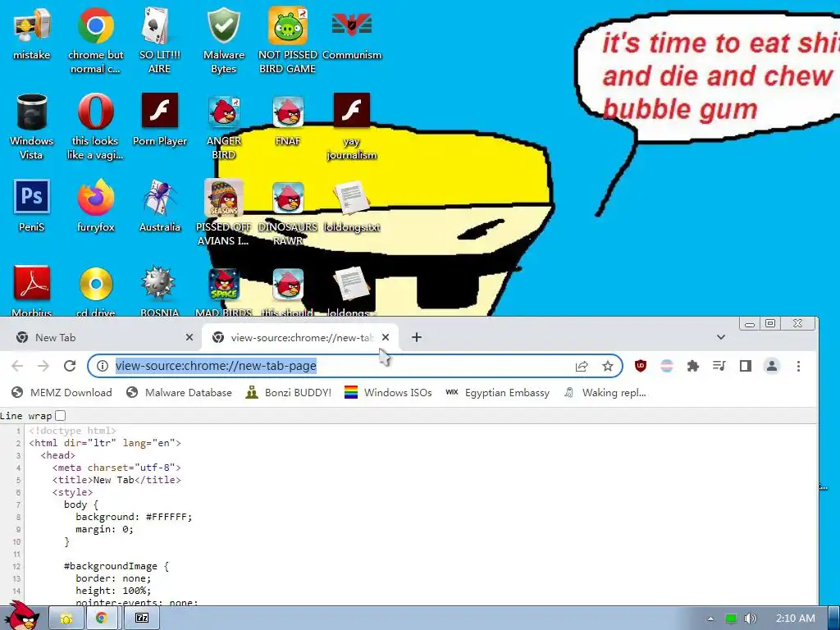Screen dimensions: 840x630
Task: Open the Photoshop 'PeniS' icon
Action: [32, 206]
